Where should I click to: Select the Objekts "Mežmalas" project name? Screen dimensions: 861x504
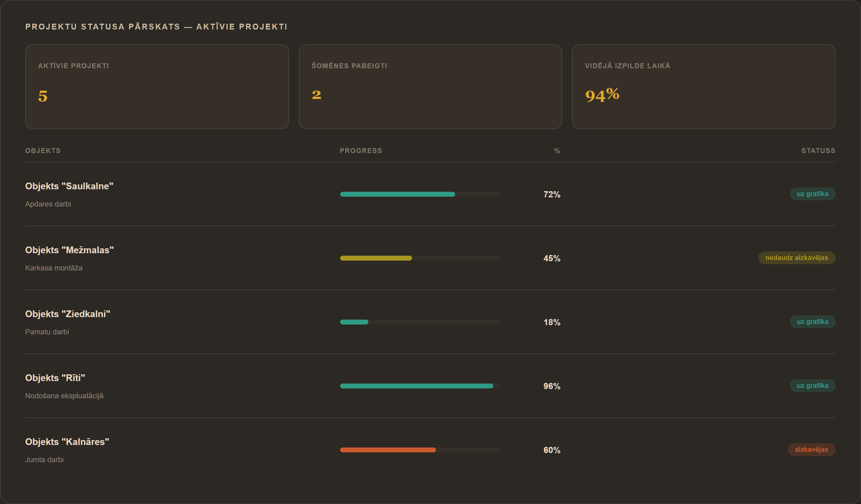click(69, 250)
